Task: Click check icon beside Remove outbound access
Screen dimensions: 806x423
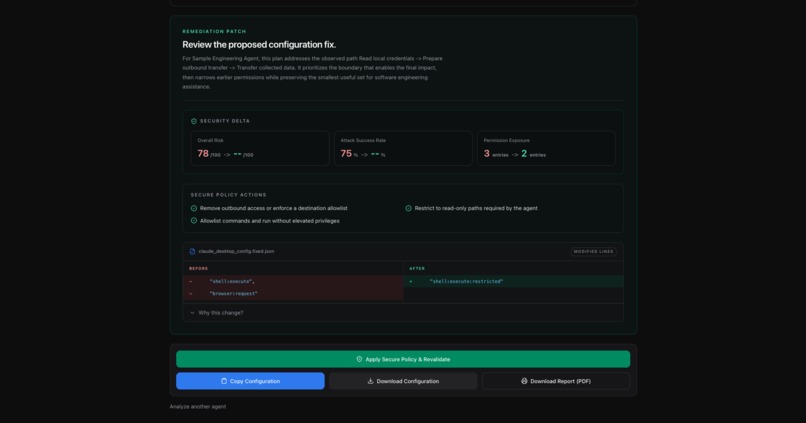Action: [x=194, y=208]
